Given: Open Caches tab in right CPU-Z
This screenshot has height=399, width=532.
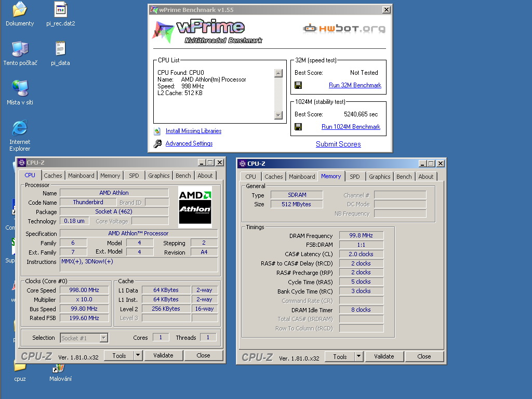Looking at the screenshot, I should 273,177.
